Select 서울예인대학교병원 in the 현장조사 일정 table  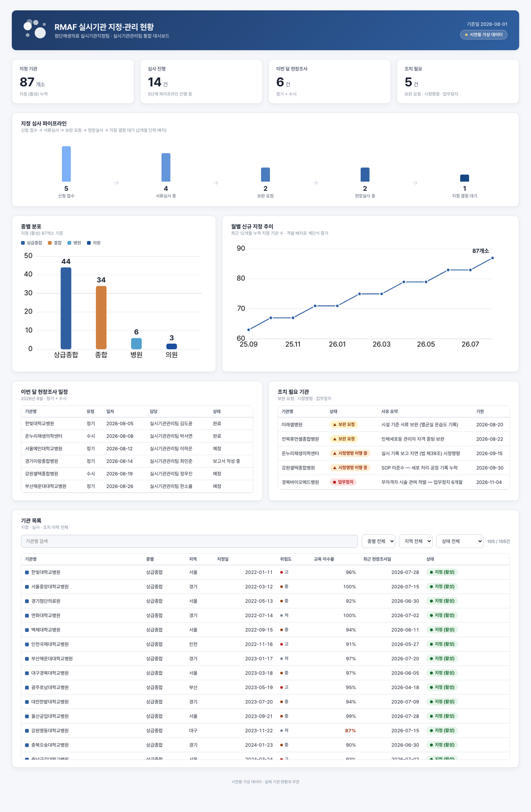click(137, 449)
